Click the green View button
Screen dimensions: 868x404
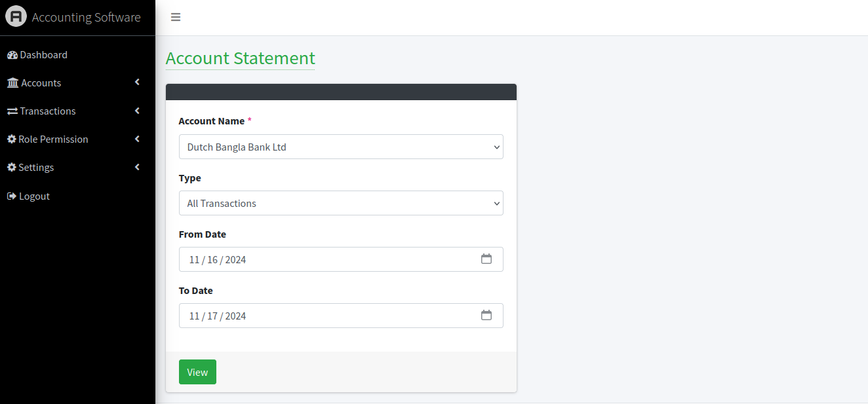pyautogui.click(x=197, y=372)
